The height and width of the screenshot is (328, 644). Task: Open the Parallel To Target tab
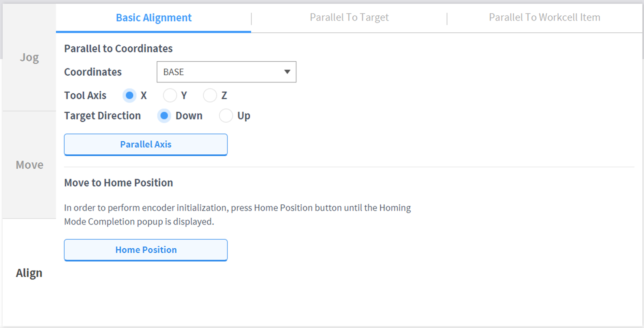click(349, 18)
